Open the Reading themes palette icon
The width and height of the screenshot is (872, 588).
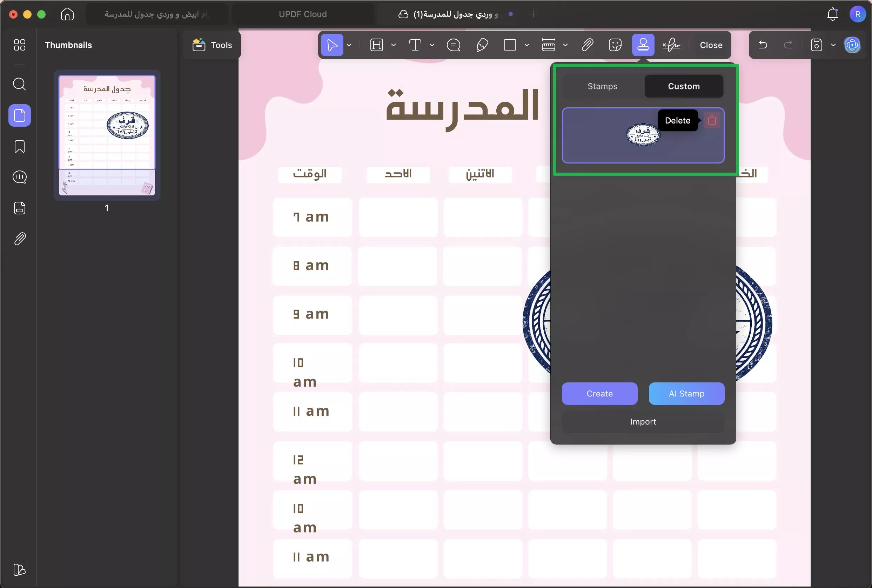(x=20, y=570)
